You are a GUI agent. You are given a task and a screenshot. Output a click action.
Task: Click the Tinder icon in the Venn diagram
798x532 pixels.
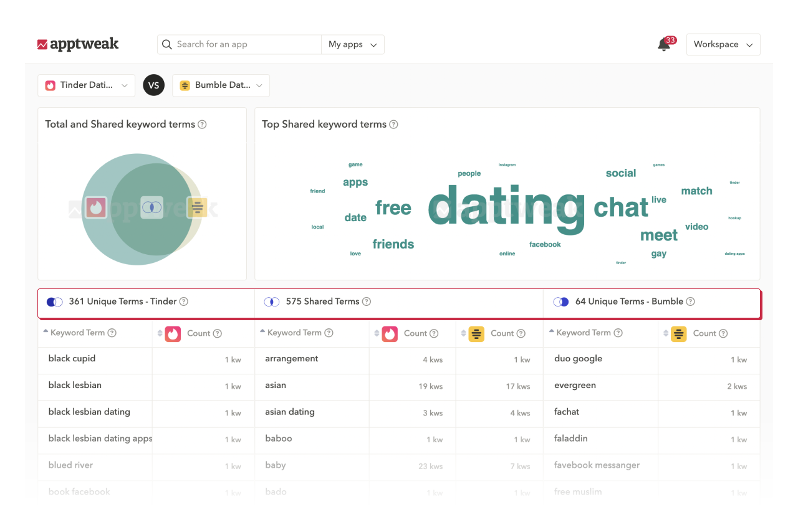click(x=96, y=207)
